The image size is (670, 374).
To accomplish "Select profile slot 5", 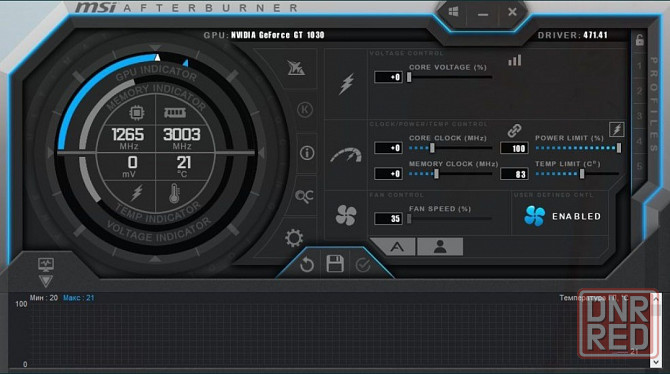I will (639, 166).
